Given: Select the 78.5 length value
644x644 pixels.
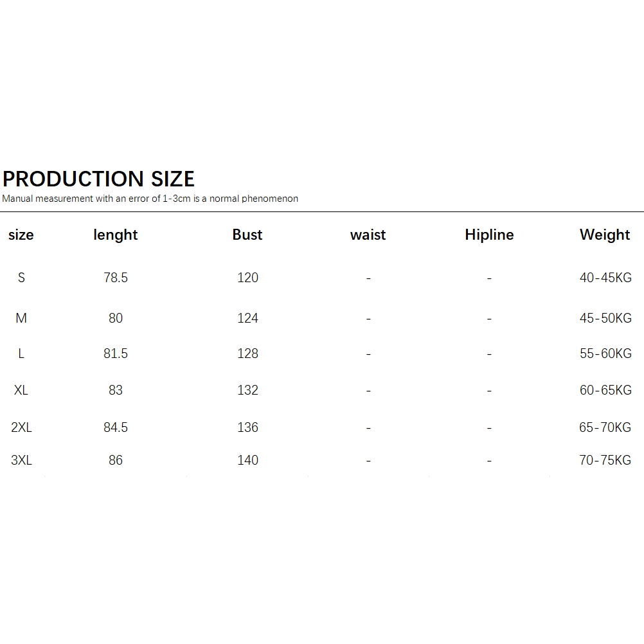Looking at the screenshot, I should point(116,278).
